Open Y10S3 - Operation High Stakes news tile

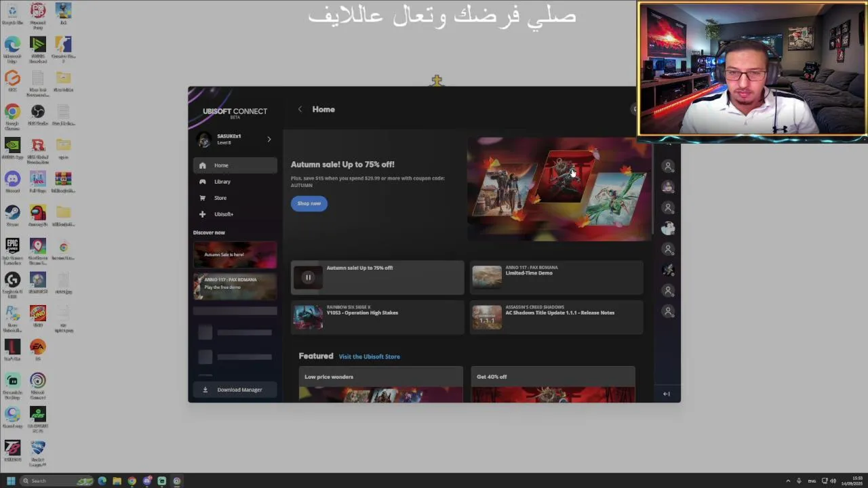click(378, 317)
